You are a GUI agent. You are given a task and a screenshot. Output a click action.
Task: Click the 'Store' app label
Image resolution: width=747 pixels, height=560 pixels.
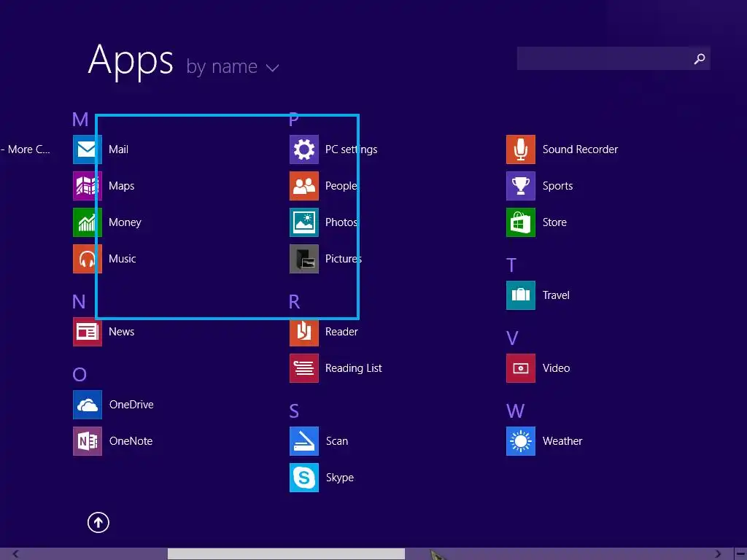click(554, 222)
